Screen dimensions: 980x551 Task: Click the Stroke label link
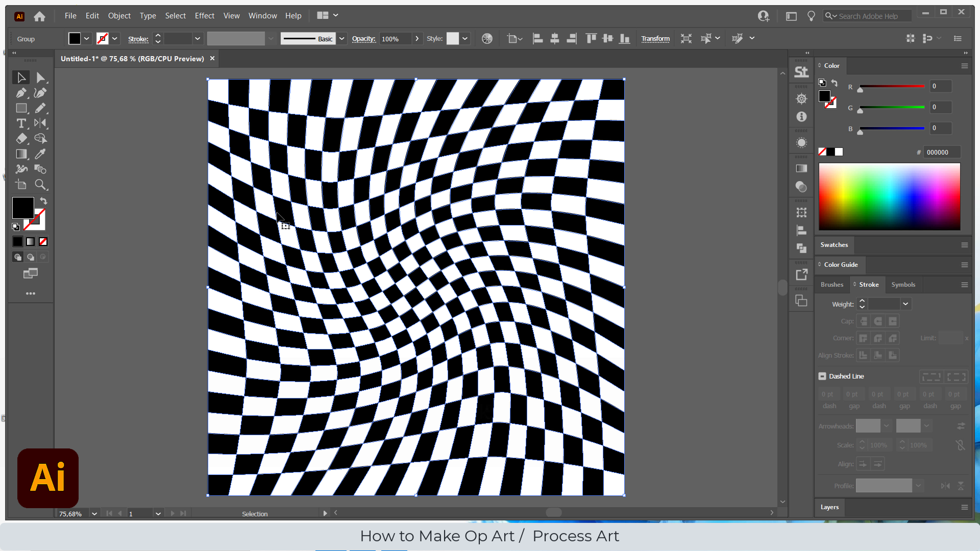[138, 39]
